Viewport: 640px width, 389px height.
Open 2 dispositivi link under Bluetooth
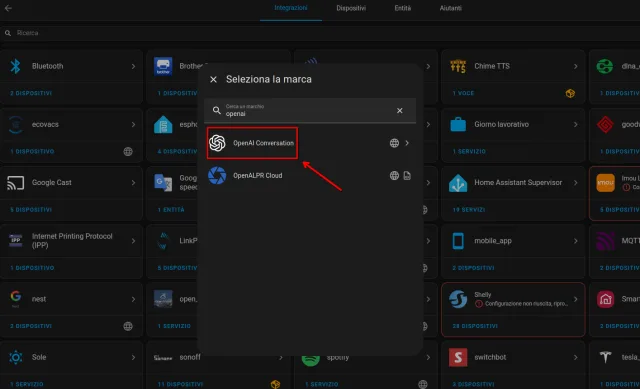(31, 93)
